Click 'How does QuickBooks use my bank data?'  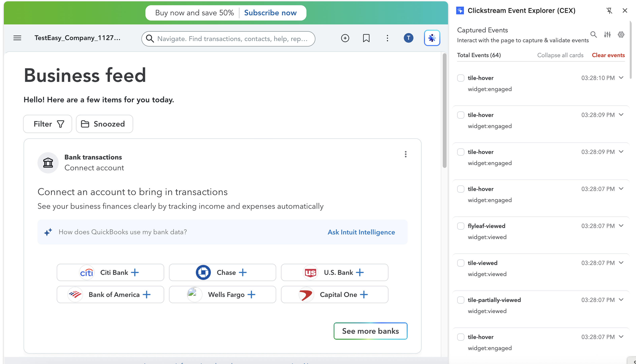123,232
